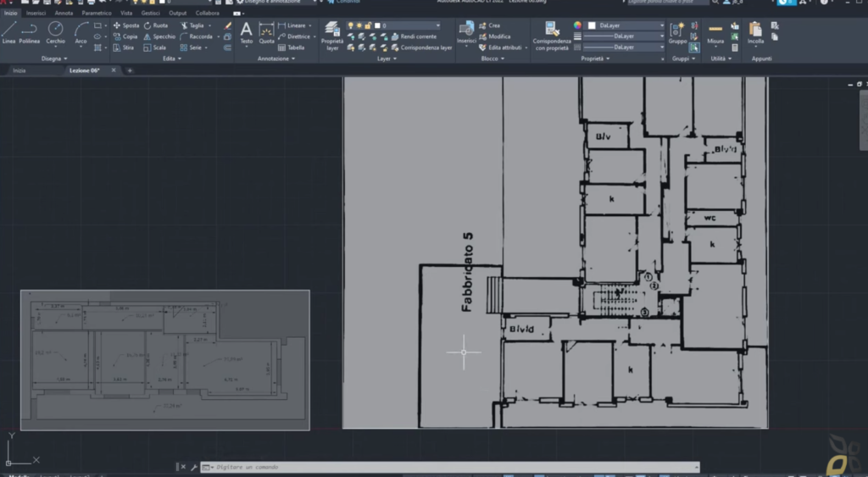The width and height of the screenshot is (868, 477).
Task: Expand the Layer panel
Action: (387, 58)
